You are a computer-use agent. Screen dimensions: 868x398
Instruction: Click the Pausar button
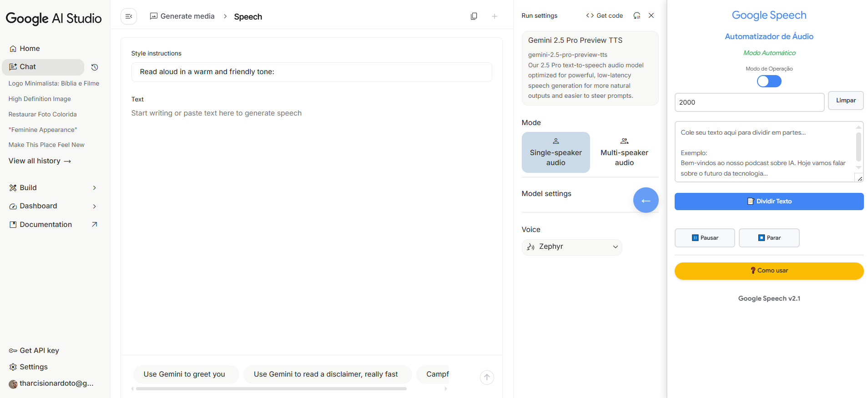[705, 238]
